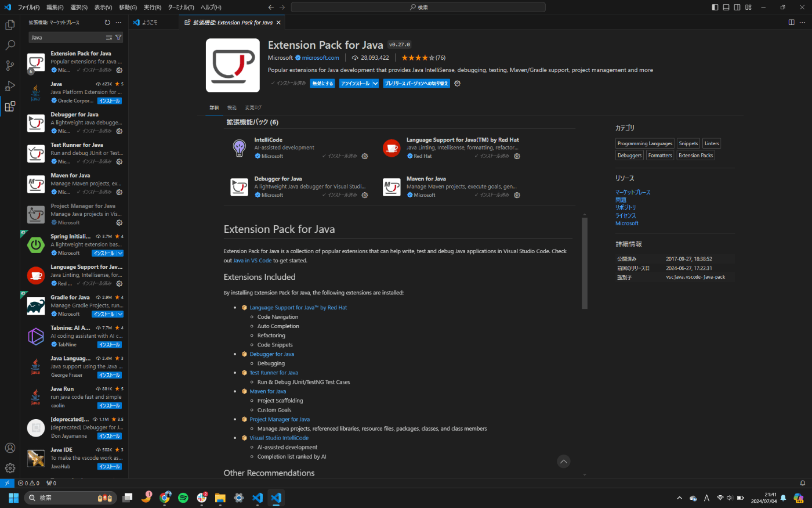
Task: Open the リポジトリ resource link
Action: click(x=625, y=207)
